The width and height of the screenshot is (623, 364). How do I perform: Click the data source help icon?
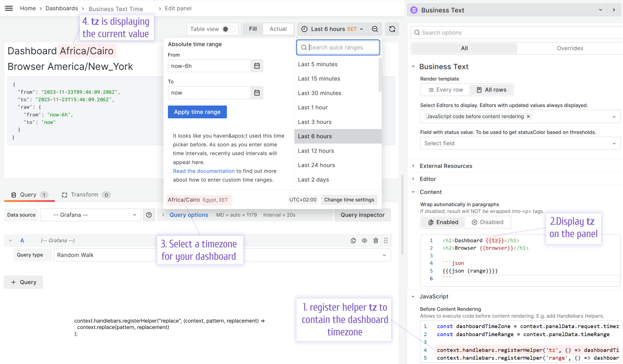coord(149,215)
